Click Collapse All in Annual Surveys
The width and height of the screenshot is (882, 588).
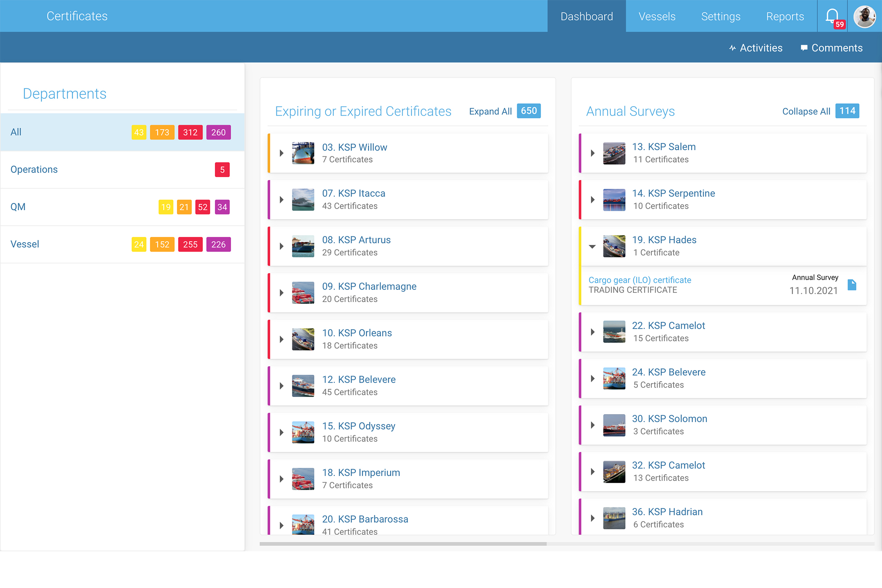tap(806, 111)
